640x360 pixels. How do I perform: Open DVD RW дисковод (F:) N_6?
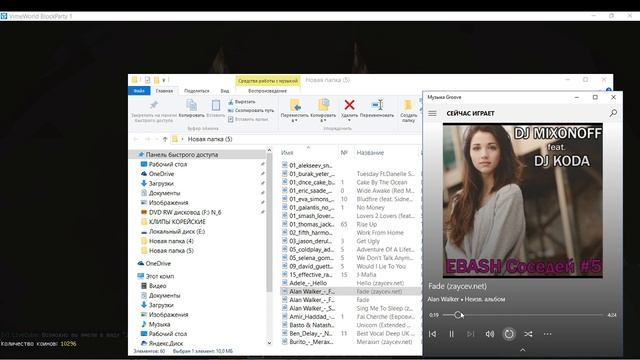click(x=185, y=212)
